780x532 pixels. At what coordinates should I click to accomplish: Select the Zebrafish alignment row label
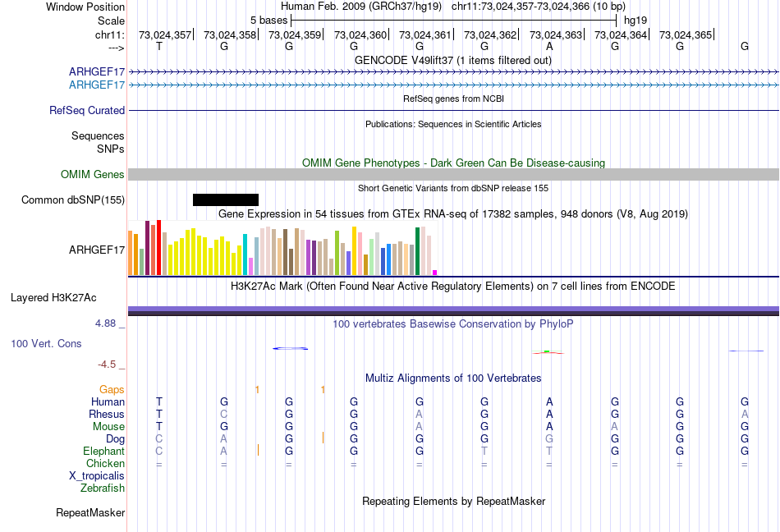click(103, 488)
